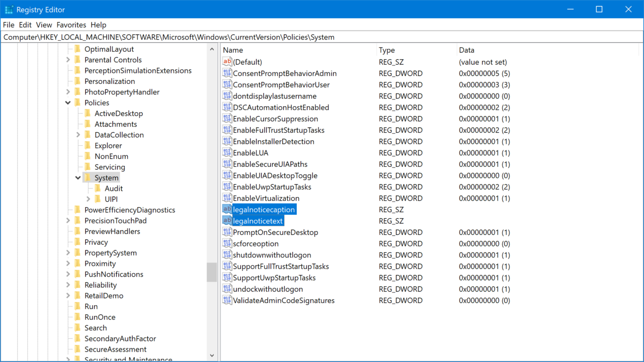Collapse the System key node
This screenshot has width=644, height=362.
tap(78, 177)
